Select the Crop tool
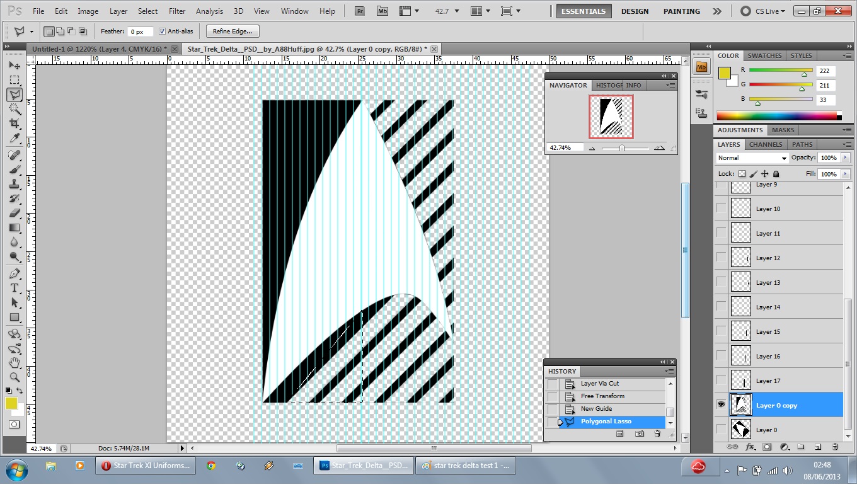The height and width of the screenshot is (504, 857). (14, 123)
